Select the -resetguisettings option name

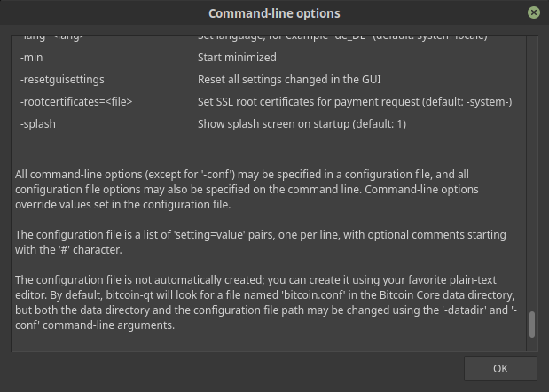point(62,79)
